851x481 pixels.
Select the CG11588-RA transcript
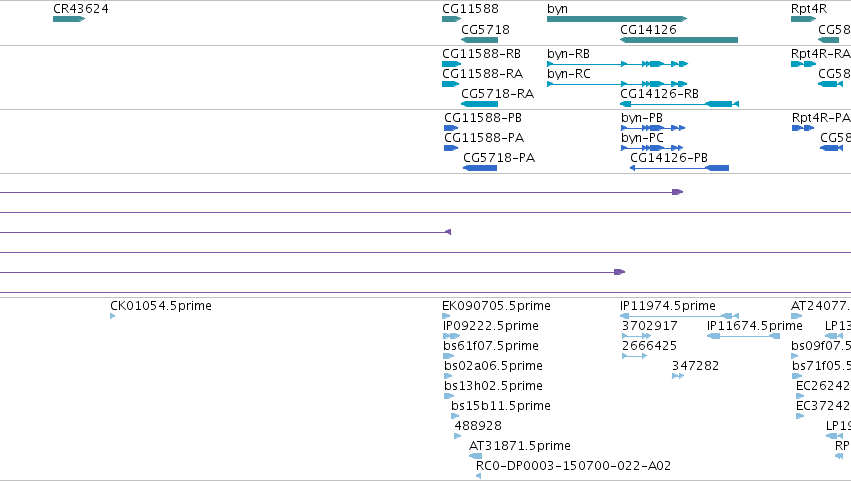(450, 84)
